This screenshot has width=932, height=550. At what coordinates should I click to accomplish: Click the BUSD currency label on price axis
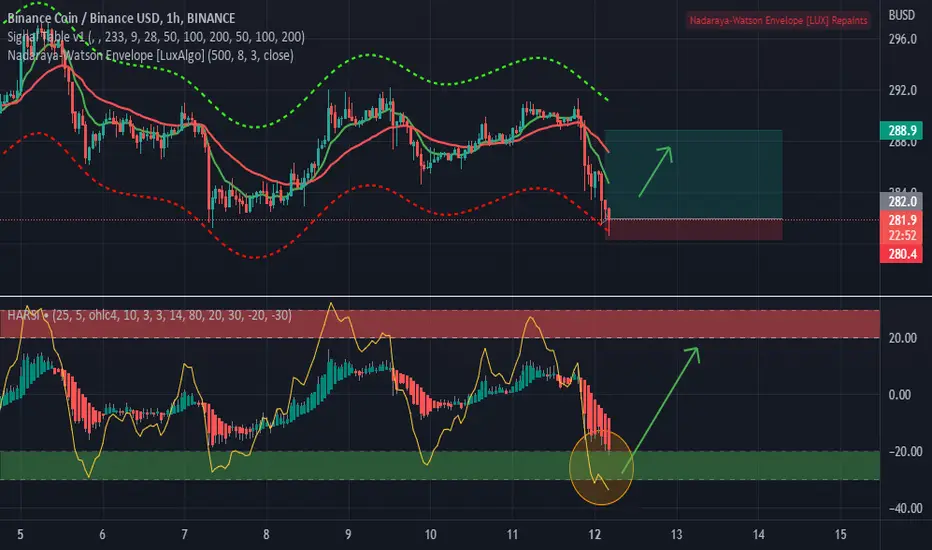coord(901,15)
